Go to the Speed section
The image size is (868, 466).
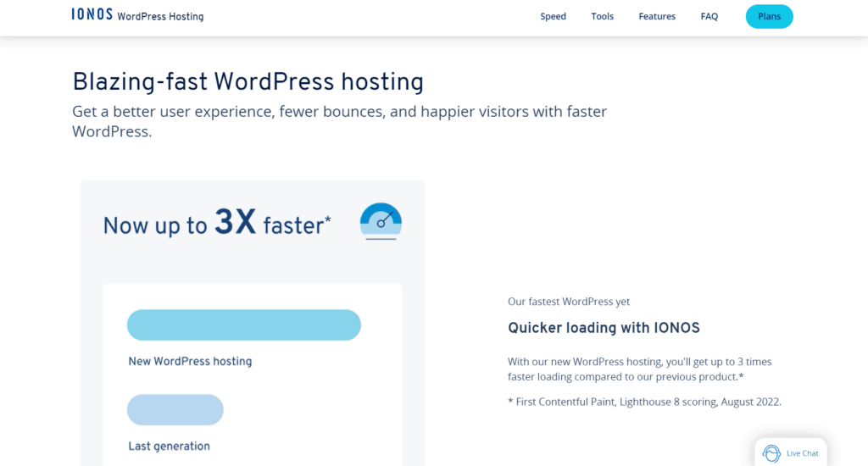coord(553,17)
